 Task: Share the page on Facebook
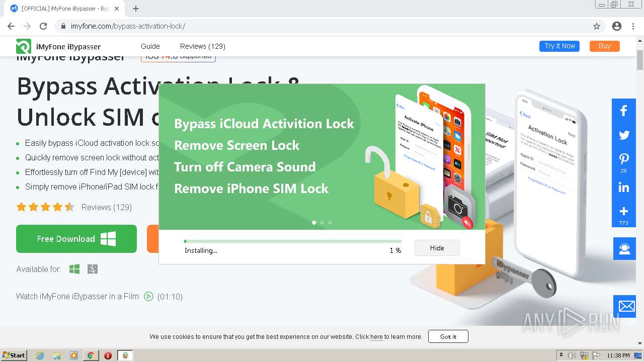(x=624, y=111)
